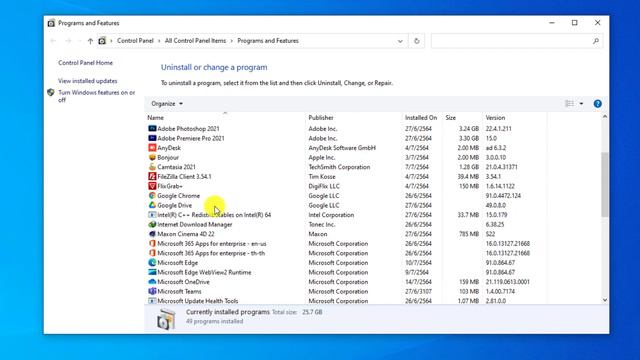
Task: Select the FileZilla Client icon
Action: click(x=152, y=176)
